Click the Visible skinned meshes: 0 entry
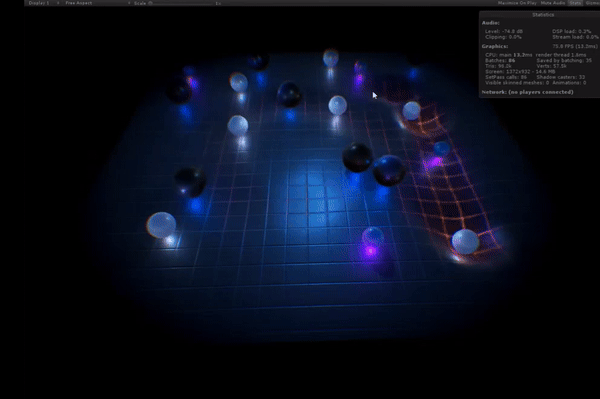 pyautogui.click(x=517, y=83)
